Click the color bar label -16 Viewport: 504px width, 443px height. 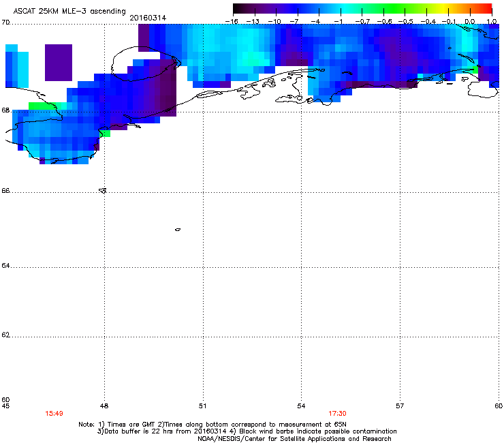coord(232,22)
